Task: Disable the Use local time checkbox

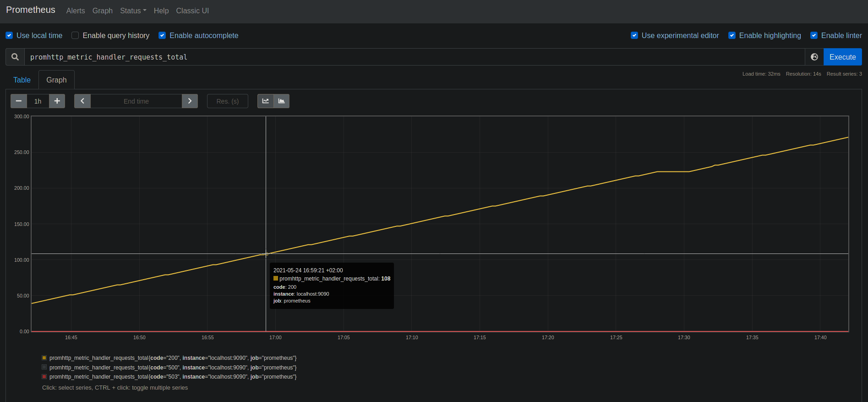Action: click(x=9, y=36)
